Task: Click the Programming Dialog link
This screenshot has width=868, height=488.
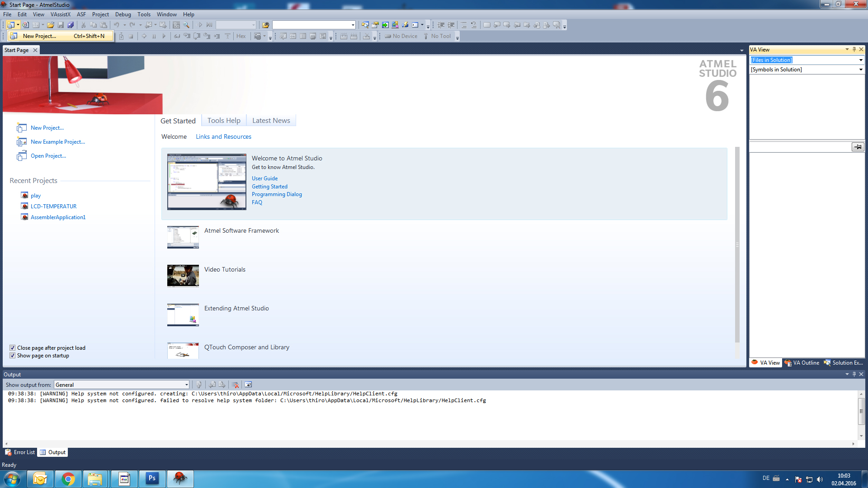Action: tap(277, 194)
